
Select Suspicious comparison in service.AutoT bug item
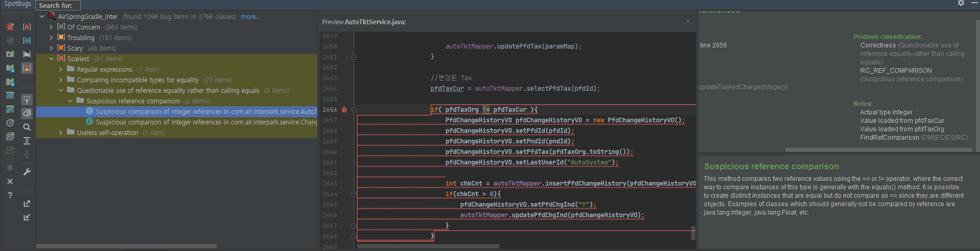[177, 111]
